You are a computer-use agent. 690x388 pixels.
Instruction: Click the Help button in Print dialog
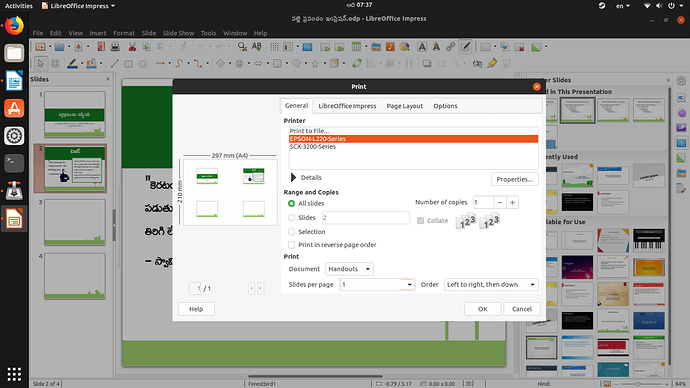(196, 309)
